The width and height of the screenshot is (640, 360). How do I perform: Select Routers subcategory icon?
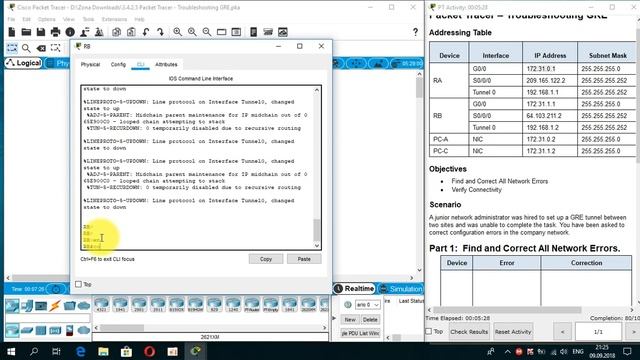point(12,330)
